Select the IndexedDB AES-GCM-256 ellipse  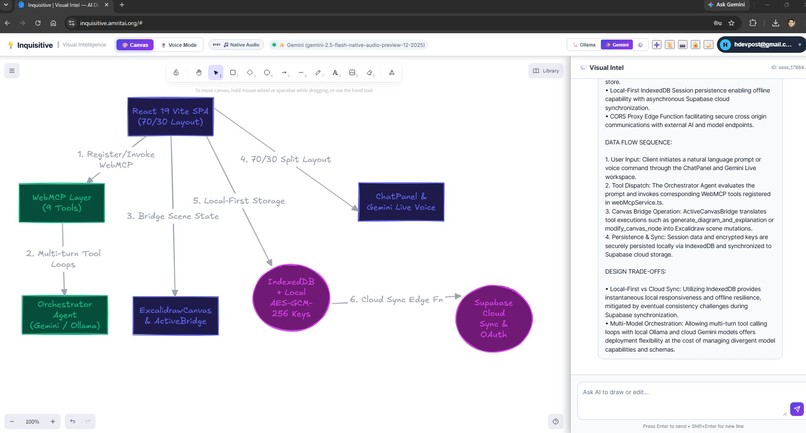click(291, 298)
